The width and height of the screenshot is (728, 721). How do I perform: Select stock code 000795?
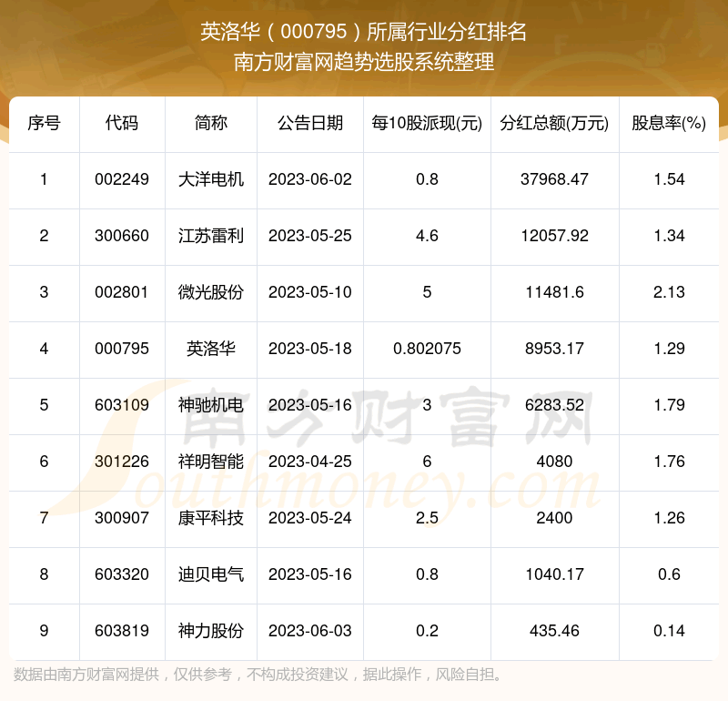pos(122,349)
